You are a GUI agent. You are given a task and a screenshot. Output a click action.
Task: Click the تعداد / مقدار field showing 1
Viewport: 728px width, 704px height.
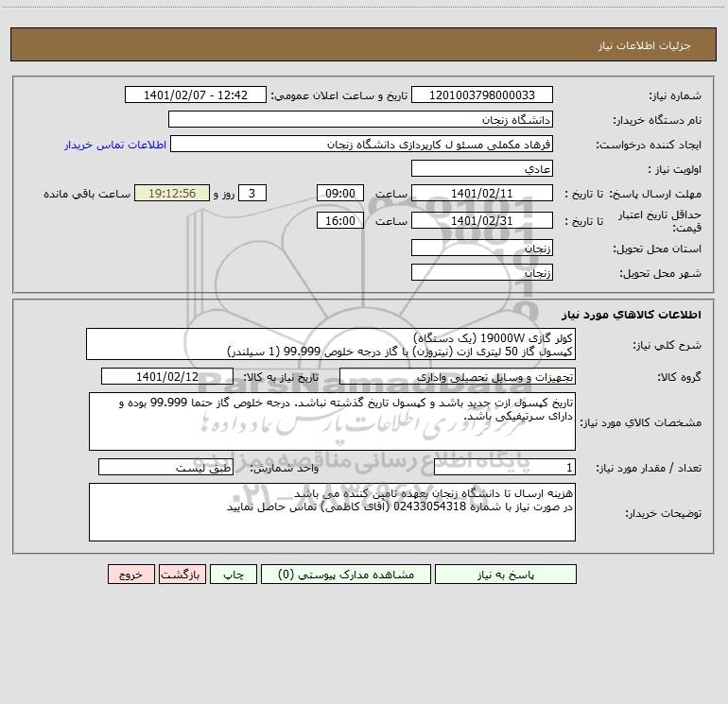[505, 467]
